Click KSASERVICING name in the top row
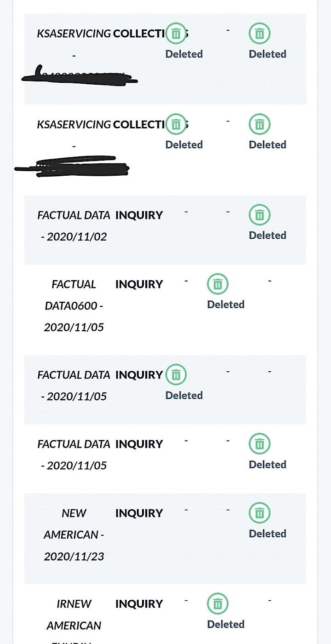 point(74,34)
